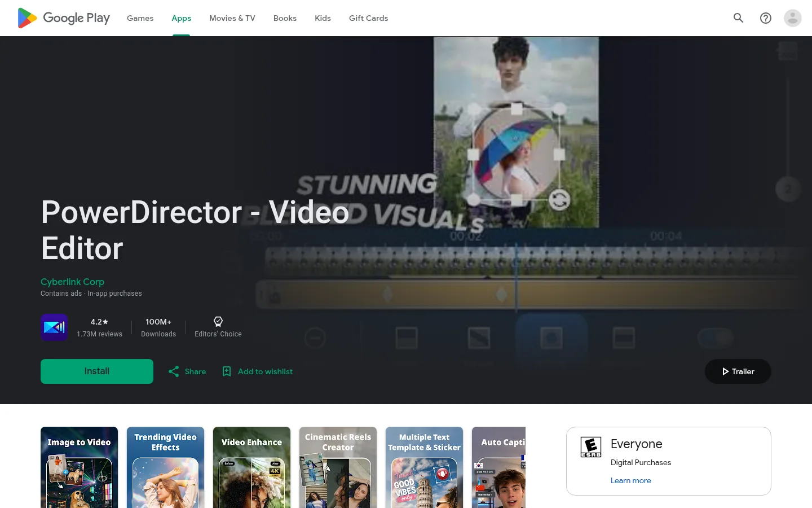Select the Apps tab
812x508 pixels.
[x=182, y=18]
